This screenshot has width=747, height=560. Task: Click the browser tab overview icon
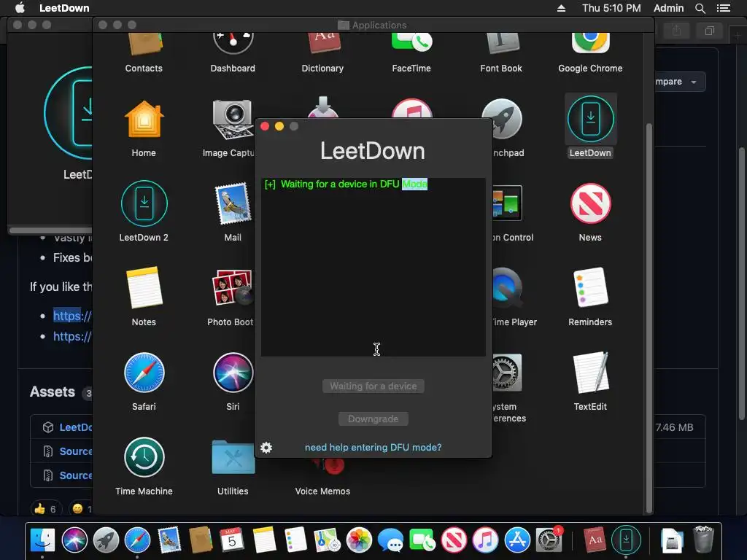click(709, 31)
